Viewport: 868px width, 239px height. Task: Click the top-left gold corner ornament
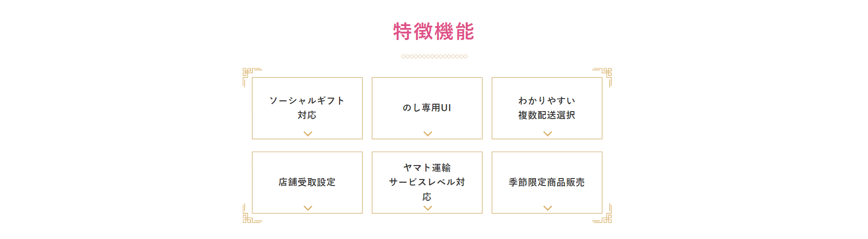coord(252,78)
